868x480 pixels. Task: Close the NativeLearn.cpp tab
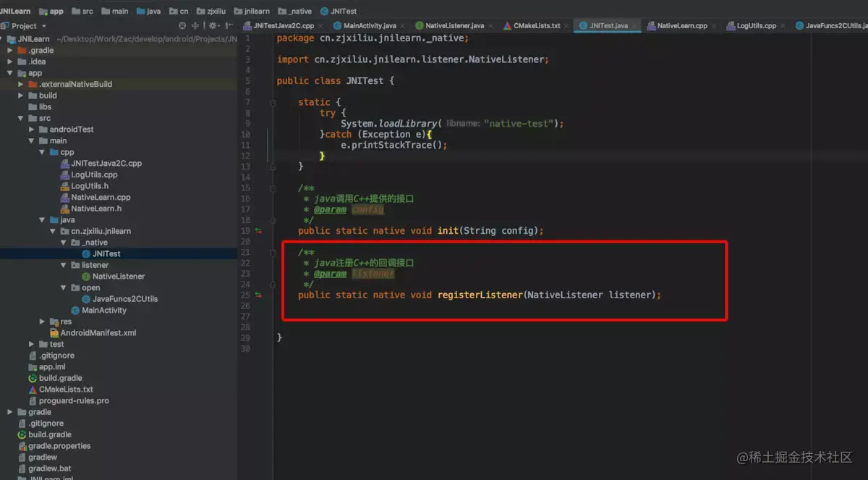click(715, 26)
